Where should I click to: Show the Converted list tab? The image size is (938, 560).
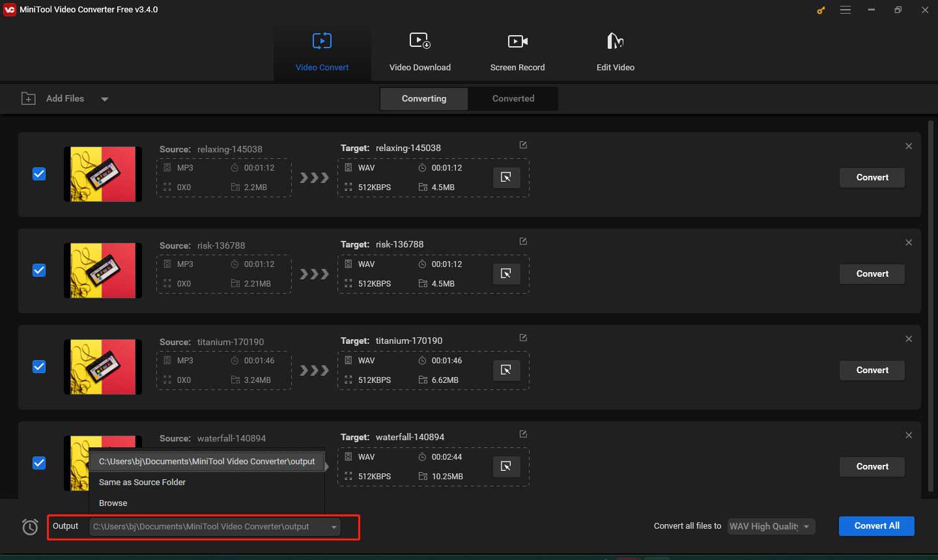coord(513,98)
